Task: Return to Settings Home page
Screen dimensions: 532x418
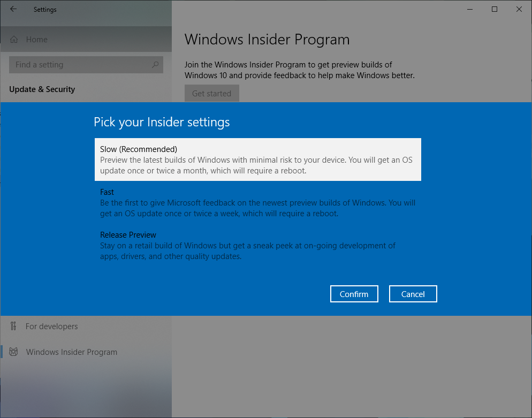Action: pyautogui.click(x=36, y=39)
